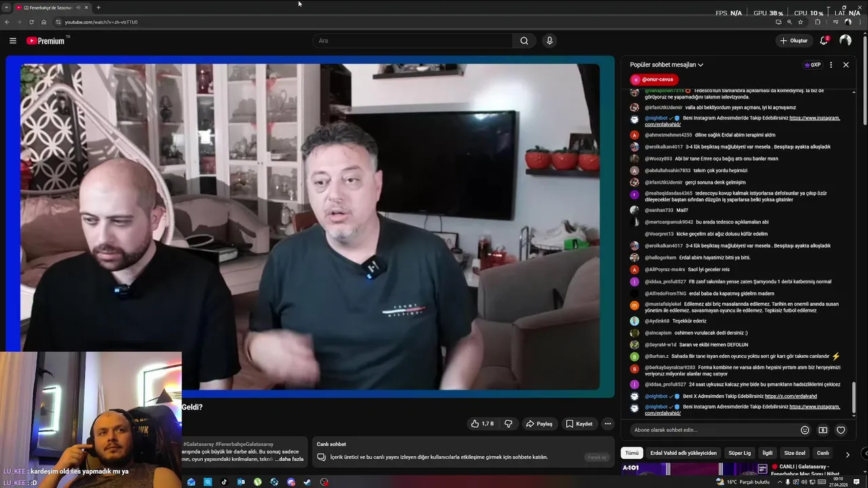Screen dimensions: 868x488
Task: Click the Super Chat money icon
Action: click(823, 430)
